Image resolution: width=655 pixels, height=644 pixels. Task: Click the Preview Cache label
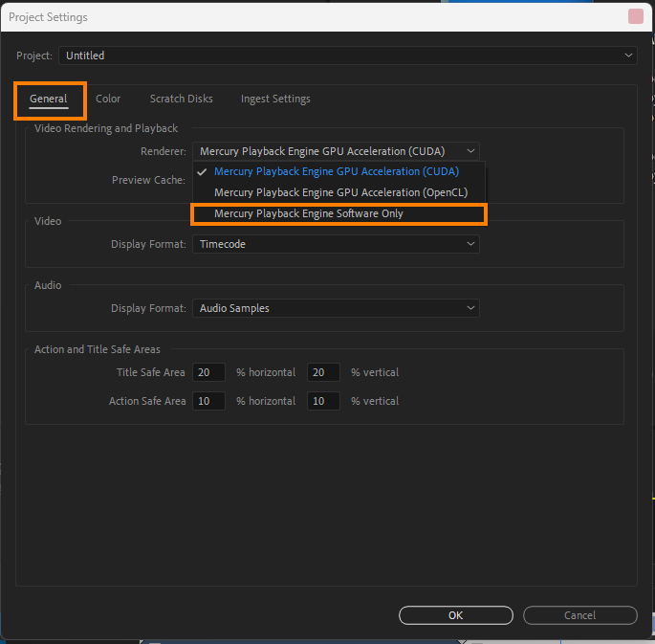[148, 180]
